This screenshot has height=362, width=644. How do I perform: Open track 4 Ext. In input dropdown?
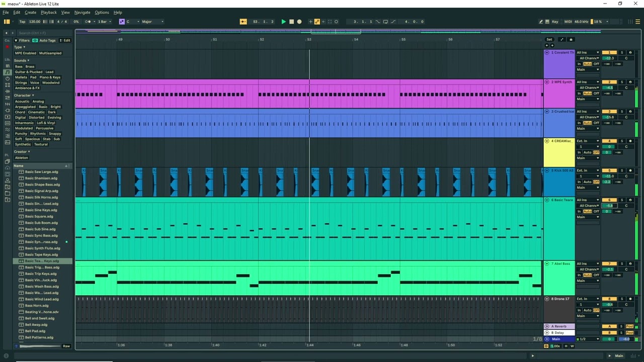(588, 141)
